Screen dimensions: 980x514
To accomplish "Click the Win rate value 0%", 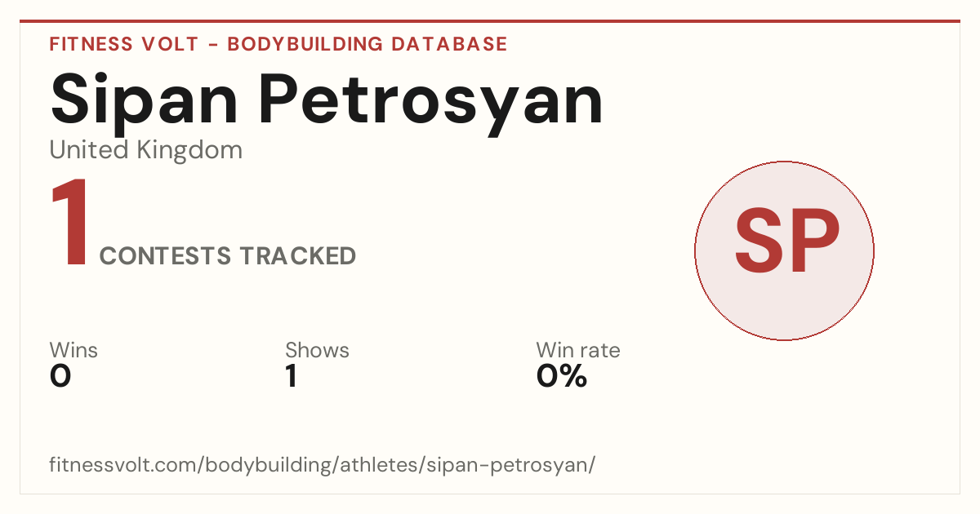I will click(562, 376).
